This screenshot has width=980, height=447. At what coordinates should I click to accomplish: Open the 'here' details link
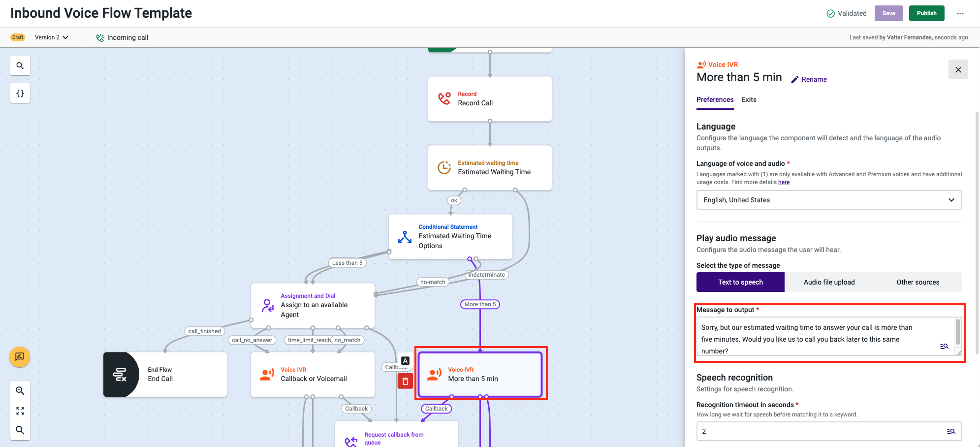784,182
